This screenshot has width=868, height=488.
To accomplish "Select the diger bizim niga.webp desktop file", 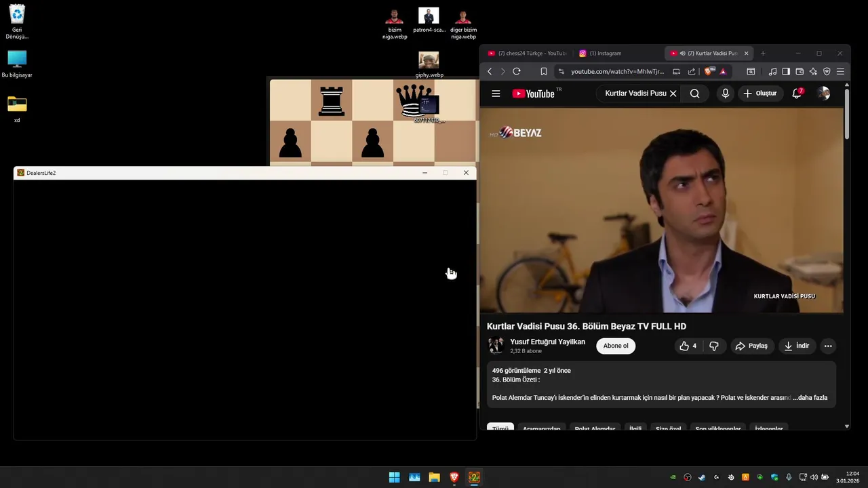I will coord(463,24).
